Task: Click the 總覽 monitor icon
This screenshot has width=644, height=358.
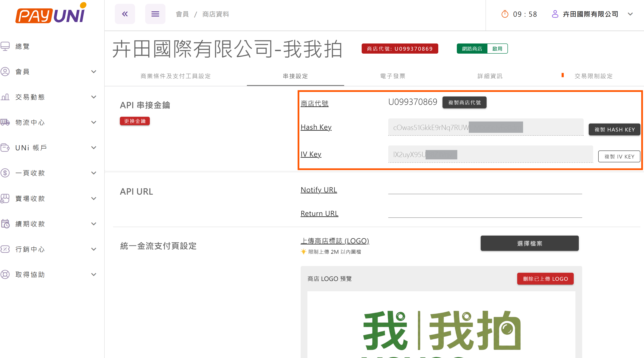Action: (x=5, y=46)
